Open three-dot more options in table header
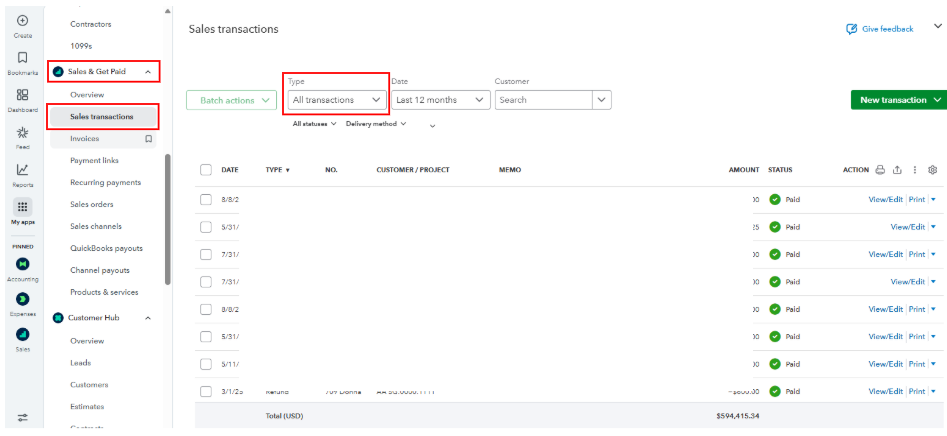947x436 pixels. [x=915, y=170]
